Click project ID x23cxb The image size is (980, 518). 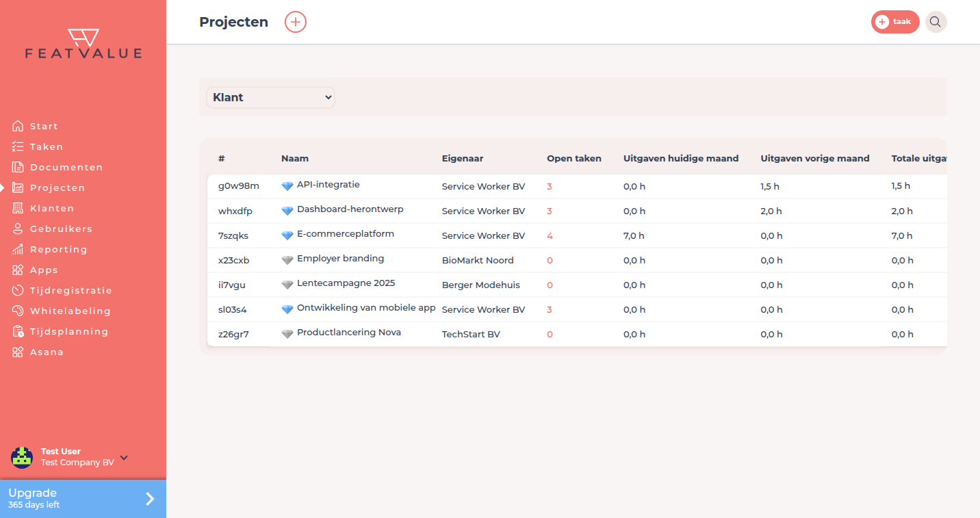(x=234, y=260)
